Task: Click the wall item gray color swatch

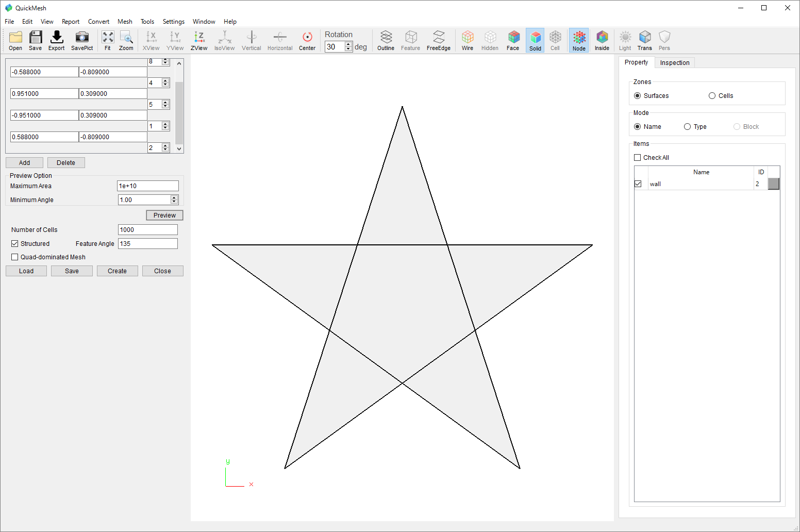Action: click(774, 184)
